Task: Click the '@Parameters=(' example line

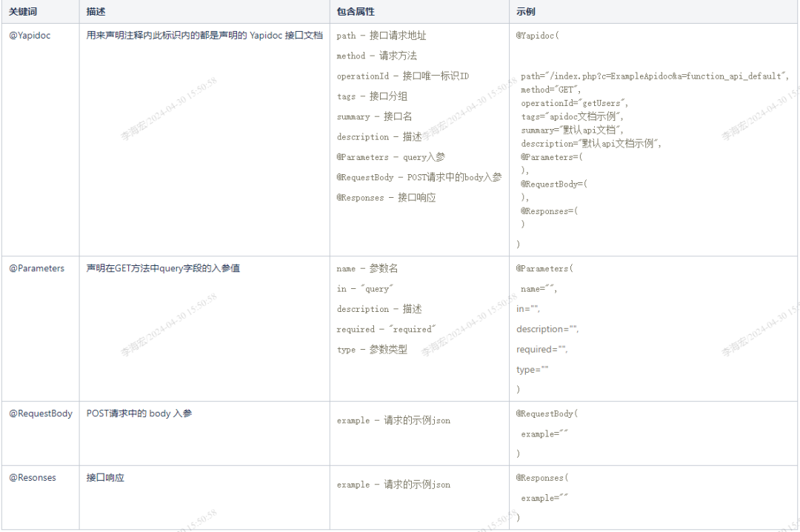Action: point(552,157)
